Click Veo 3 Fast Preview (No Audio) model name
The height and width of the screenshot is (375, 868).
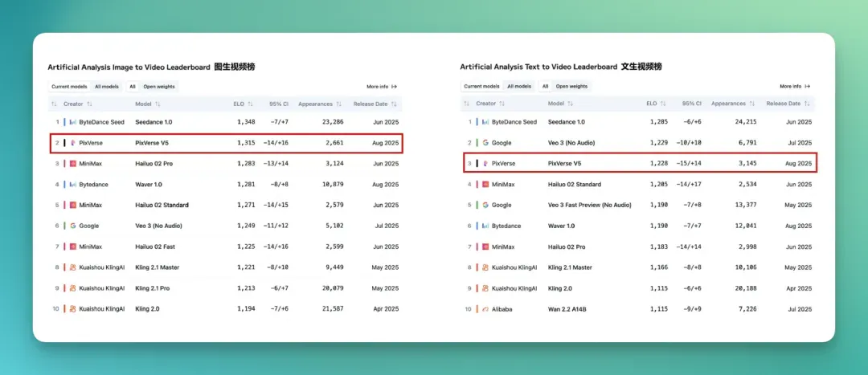(x=590, y=206)
